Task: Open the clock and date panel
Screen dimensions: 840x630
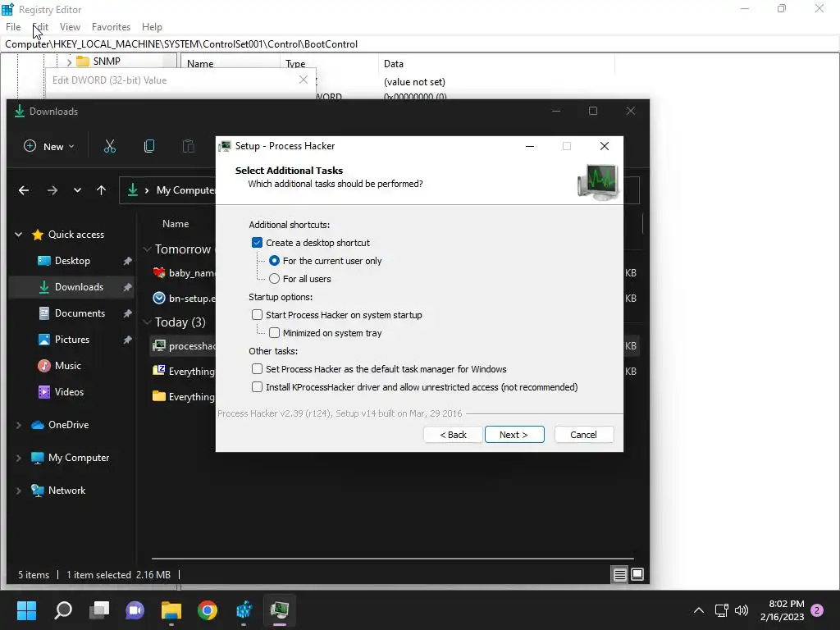Action: 782,610
